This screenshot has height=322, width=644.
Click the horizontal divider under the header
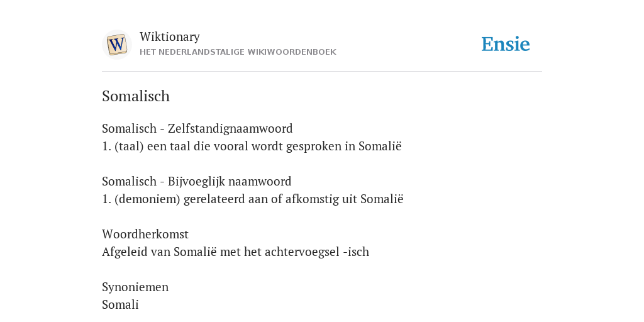pos(322,72)
